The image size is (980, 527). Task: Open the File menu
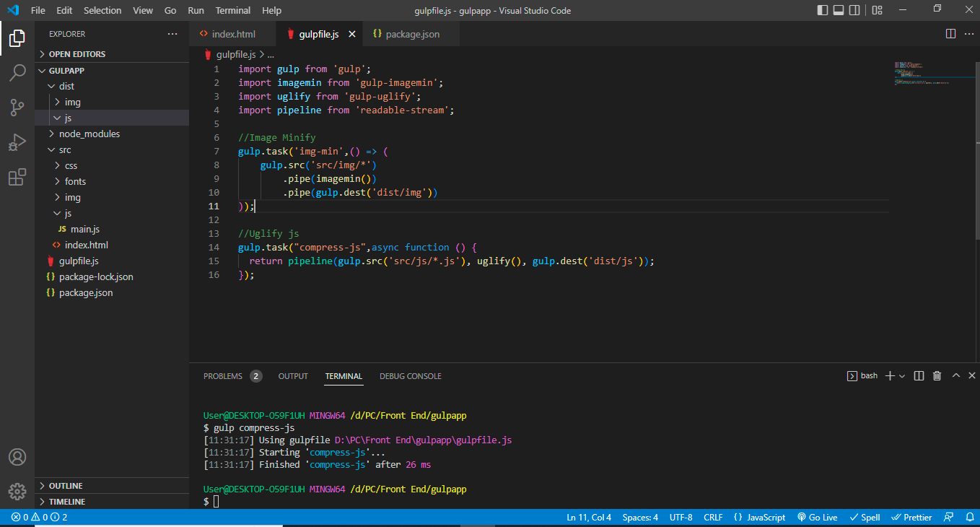point(38,10)
